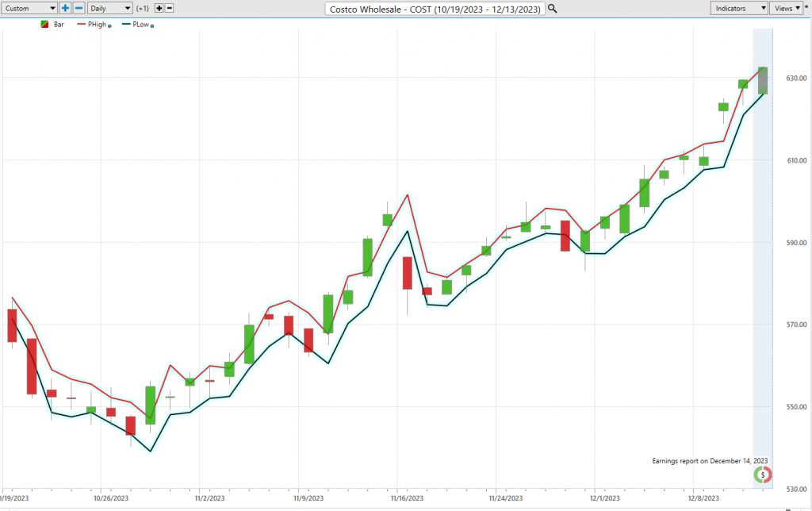Screen dimensions: 812x511
Task: Click the 11/2/2023 date axis label
Action: 209,498
